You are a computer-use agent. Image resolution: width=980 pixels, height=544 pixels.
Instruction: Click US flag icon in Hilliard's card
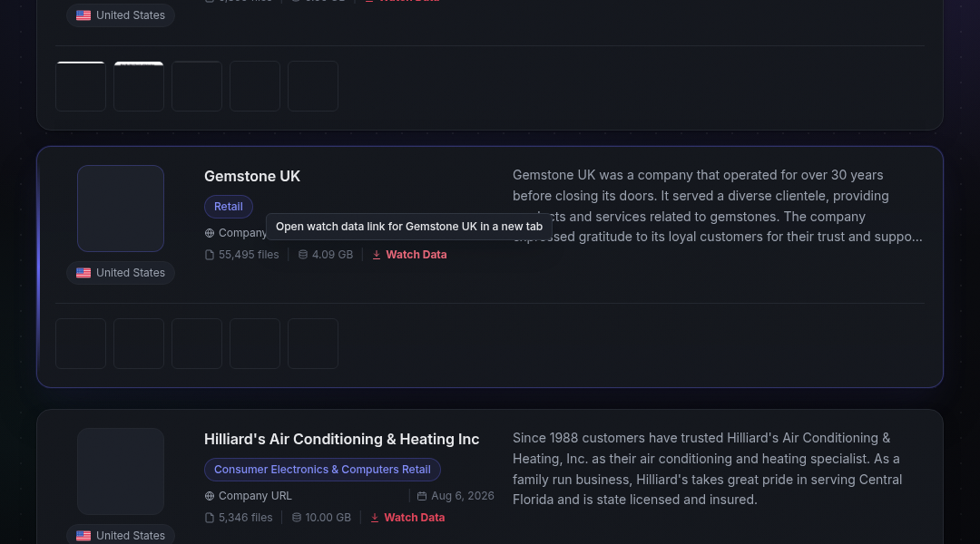[x=83, y=536]
